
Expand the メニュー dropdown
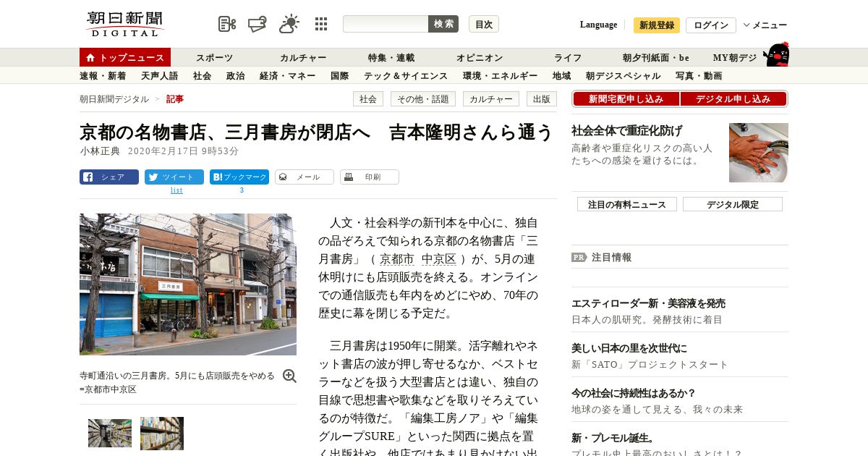coord(765,25)
